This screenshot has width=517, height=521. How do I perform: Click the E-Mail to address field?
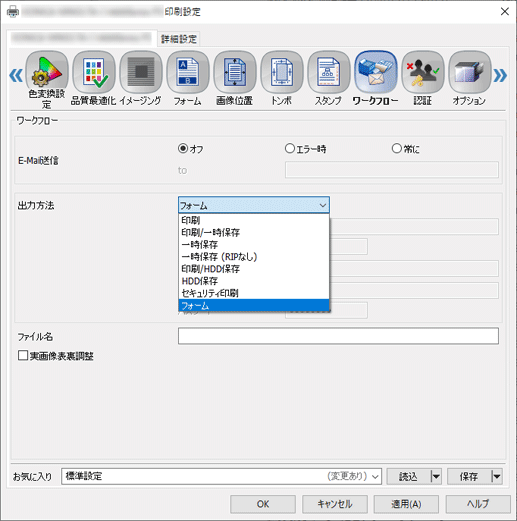(392, 170)
